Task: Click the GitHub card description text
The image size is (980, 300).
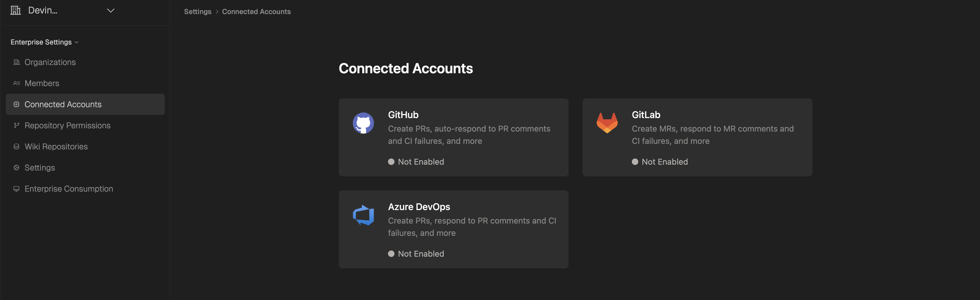Action: (469, 135)
